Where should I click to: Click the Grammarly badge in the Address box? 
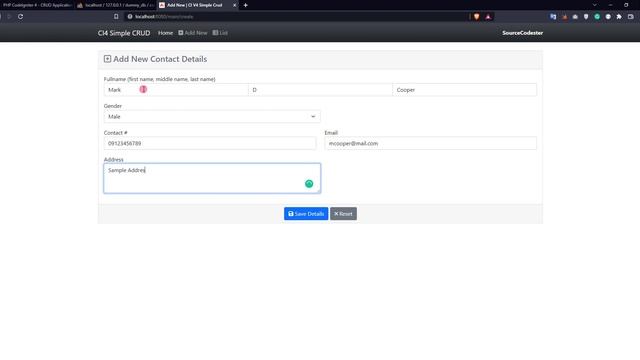[x=309, y=184]
